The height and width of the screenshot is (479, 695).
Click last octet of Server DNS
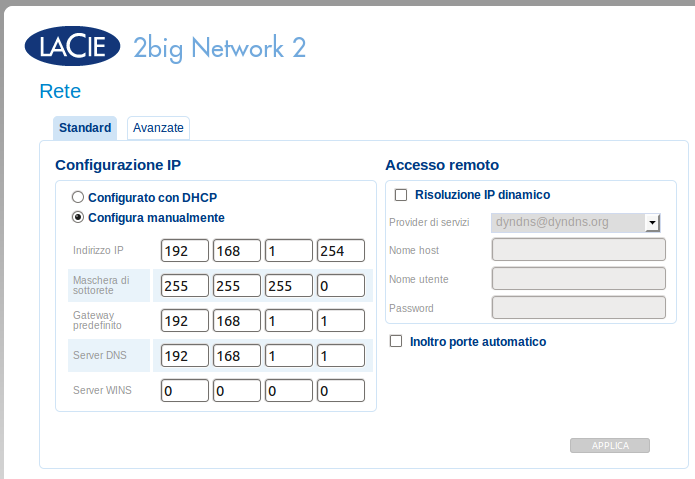tap(341, 356)
